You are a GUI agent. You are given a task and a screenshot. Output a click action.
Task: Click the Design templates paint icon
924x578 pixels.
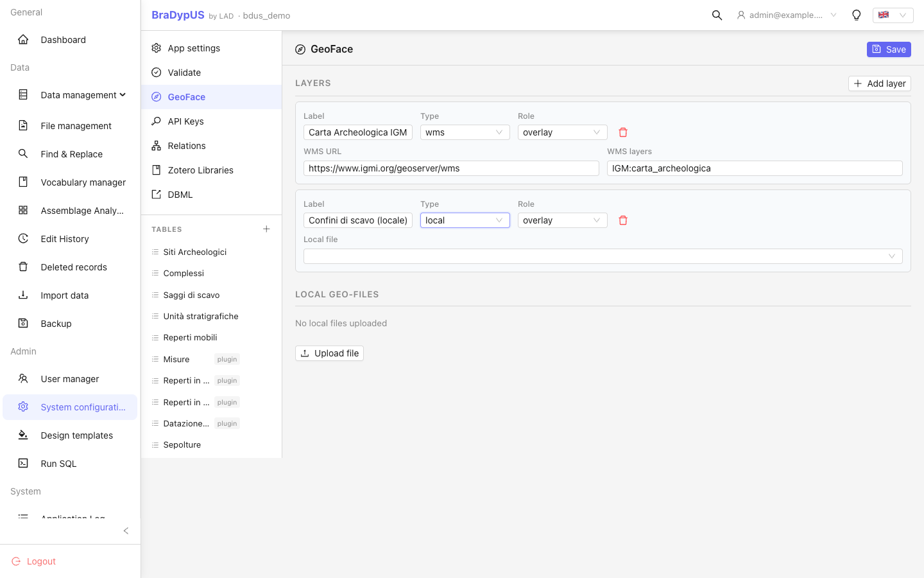23,435
